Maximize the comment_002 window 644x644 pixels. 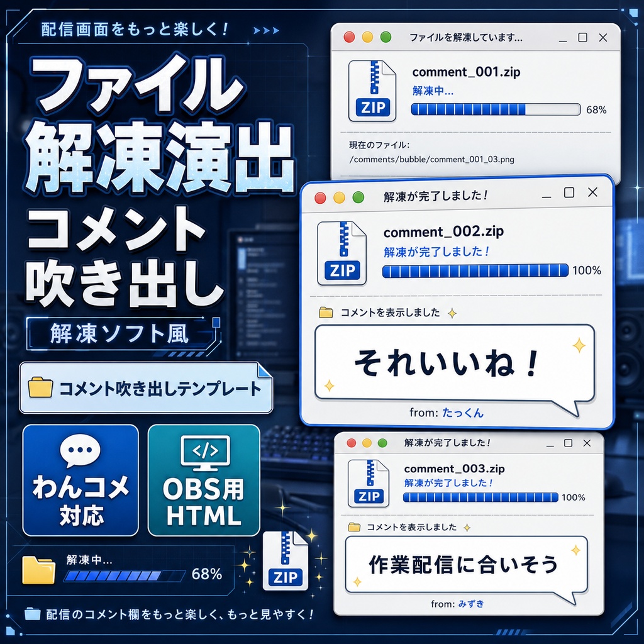pyautogui.click(x=569, y=192)
